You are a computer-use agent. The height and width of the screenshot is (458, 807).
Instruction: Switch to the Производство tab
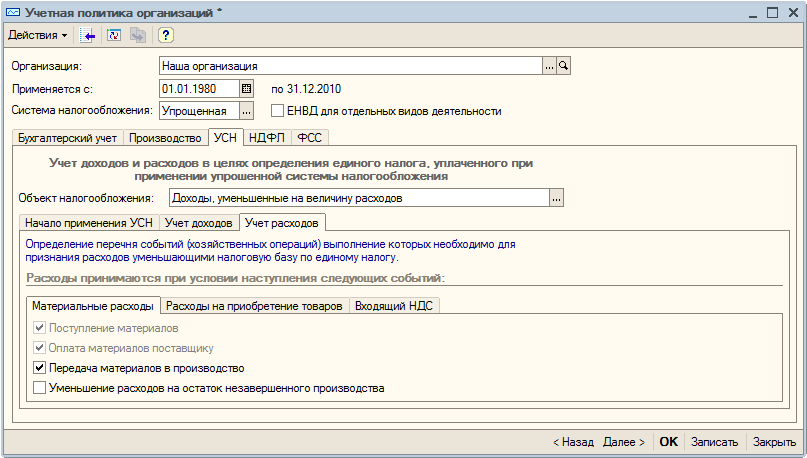[165, 138]
